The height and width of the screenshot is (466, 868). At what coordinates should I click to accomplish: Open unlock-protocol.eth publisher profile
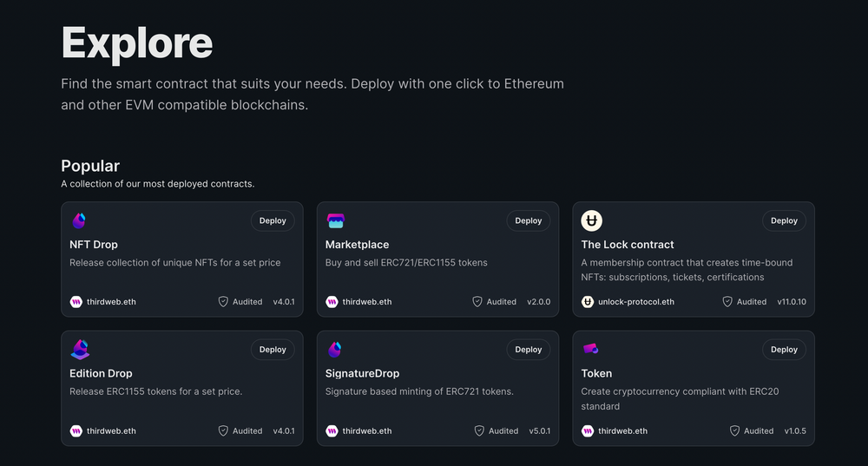coord(635,302)
